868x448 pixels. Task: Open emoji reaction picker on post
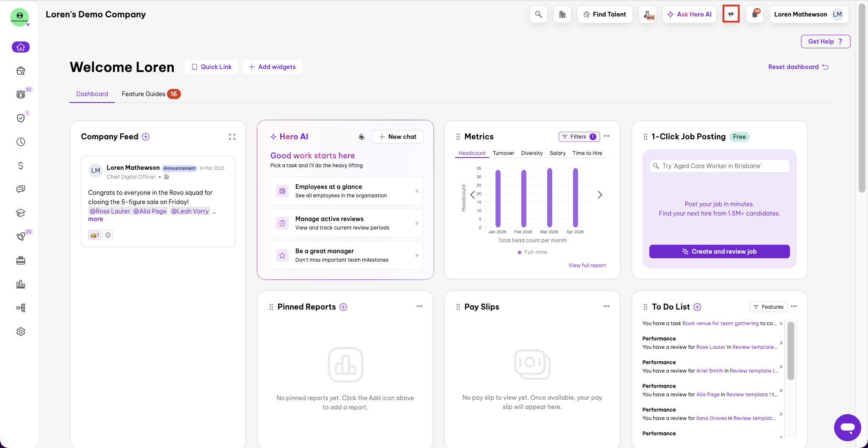[108, 235]
